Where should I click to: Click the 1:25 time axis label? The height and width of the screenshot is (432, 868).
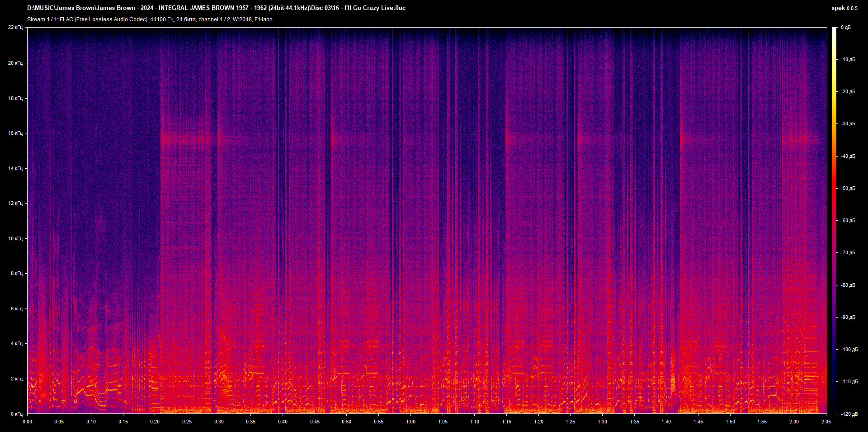tap(571, 422)
